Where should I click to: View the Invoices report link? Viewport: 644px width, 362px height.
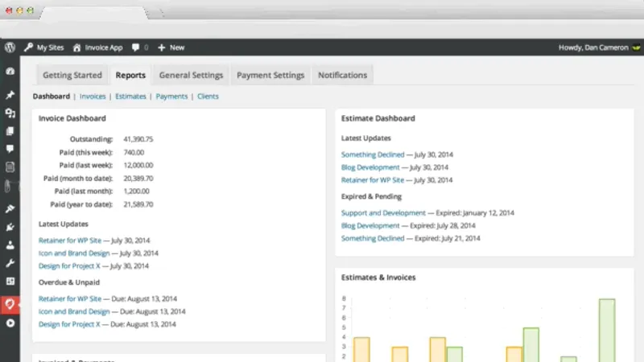click(x=93, y=96)
